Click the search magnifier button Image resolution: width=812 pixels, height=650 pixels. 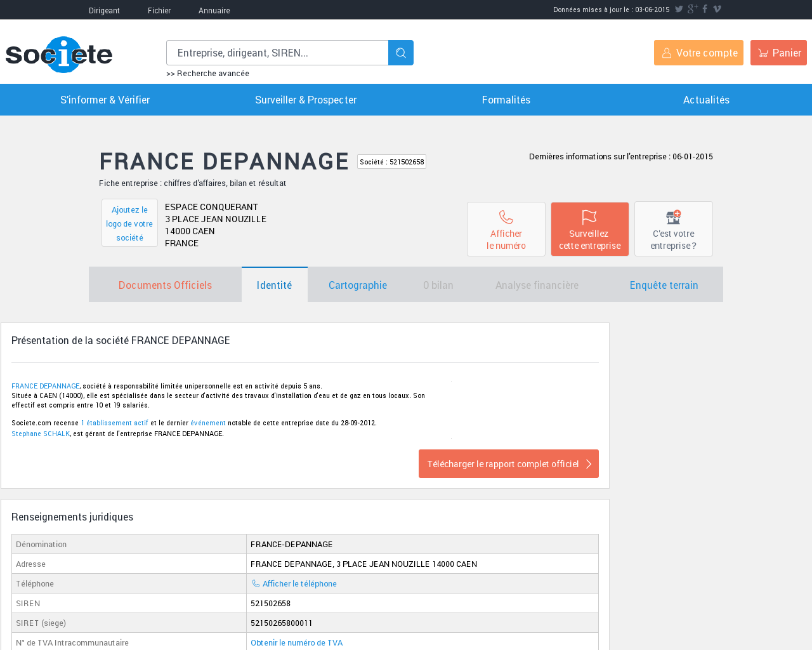(x=401, y=53)
